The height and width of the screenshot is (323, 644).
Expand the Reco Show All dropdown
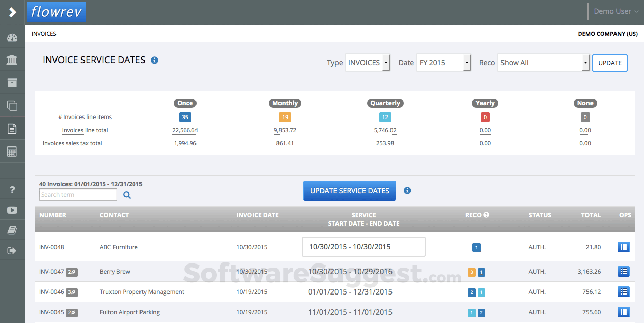pyautogui.click(x=543, y=63)
